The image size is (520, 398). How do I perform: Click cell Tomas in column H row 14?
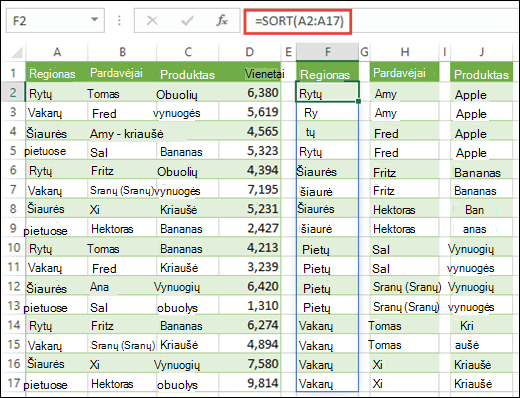click(x=405, y=325)
